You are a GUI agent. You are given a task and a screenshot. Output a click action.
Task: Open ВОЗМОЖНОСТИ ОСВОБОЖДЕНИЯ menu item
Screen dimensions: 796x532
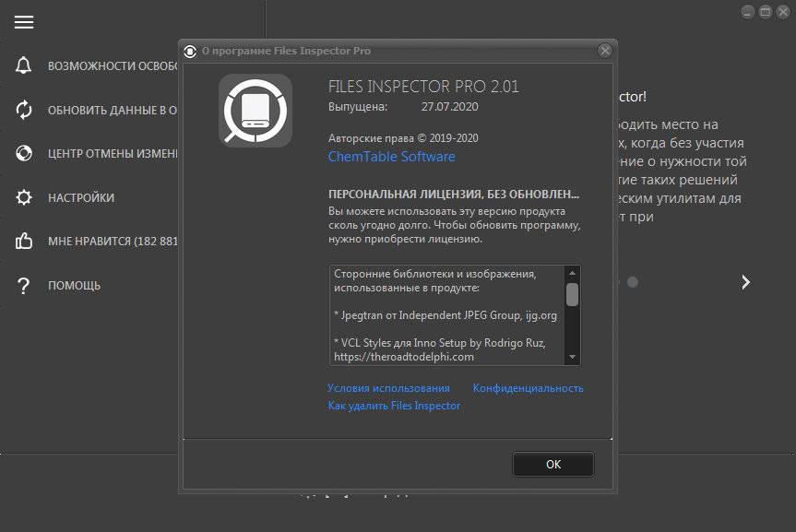click(113, 66)
